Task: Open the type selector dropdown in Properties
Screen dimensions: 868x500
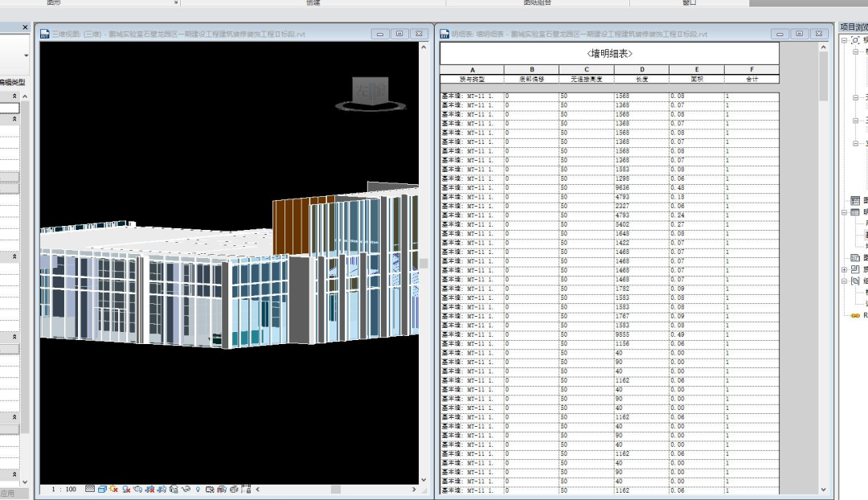Action: 26,55
